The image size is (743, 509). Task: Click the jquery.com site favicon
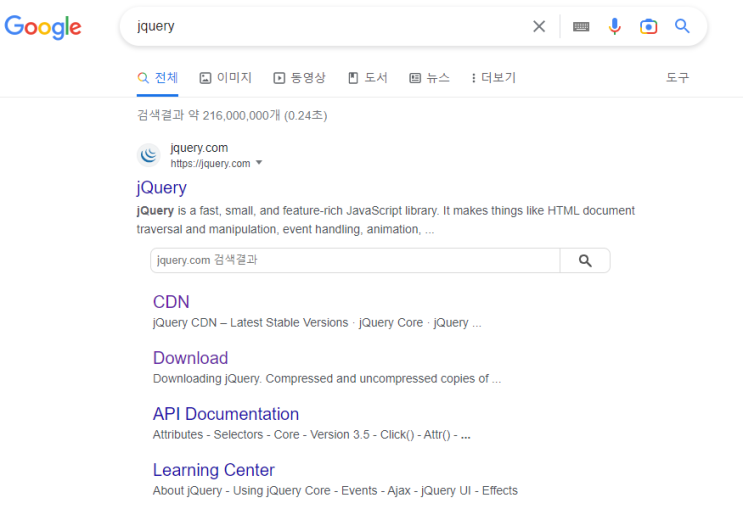point(149,155)
